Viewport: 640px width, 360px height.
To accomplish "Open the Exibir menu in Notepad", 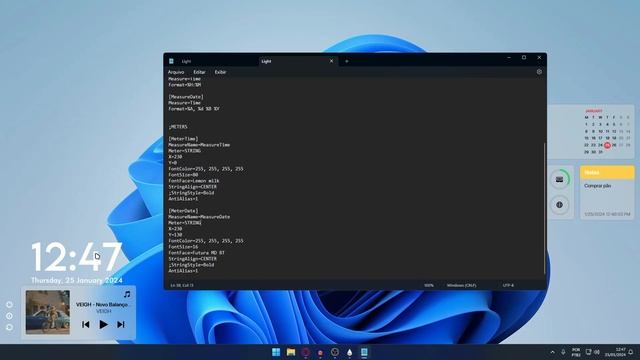I will tap(220, 72).
